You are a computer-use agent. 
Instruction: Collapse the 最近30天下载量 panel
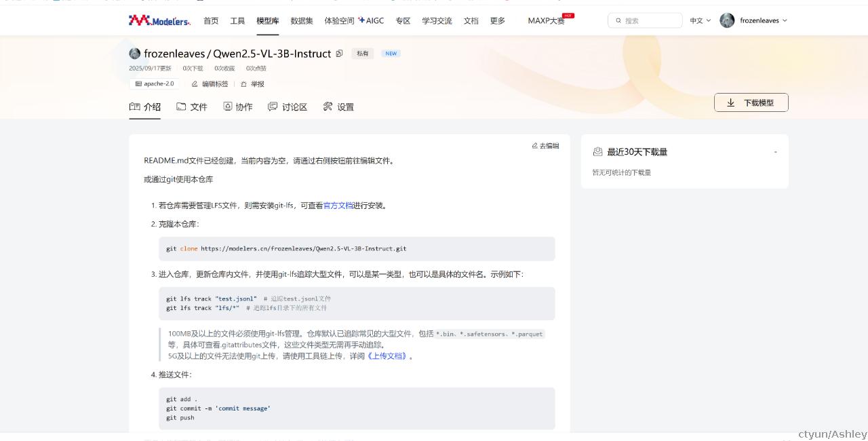tap(775, 152)
